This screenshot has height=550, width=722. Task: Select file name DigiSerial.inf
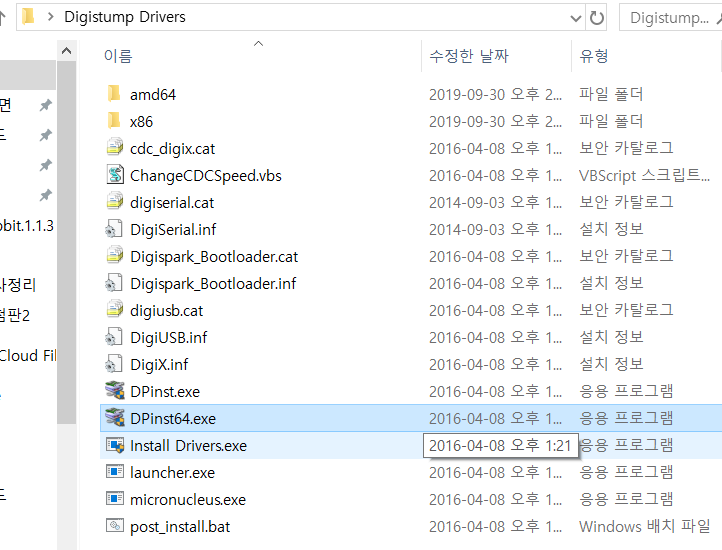[173, 230]
